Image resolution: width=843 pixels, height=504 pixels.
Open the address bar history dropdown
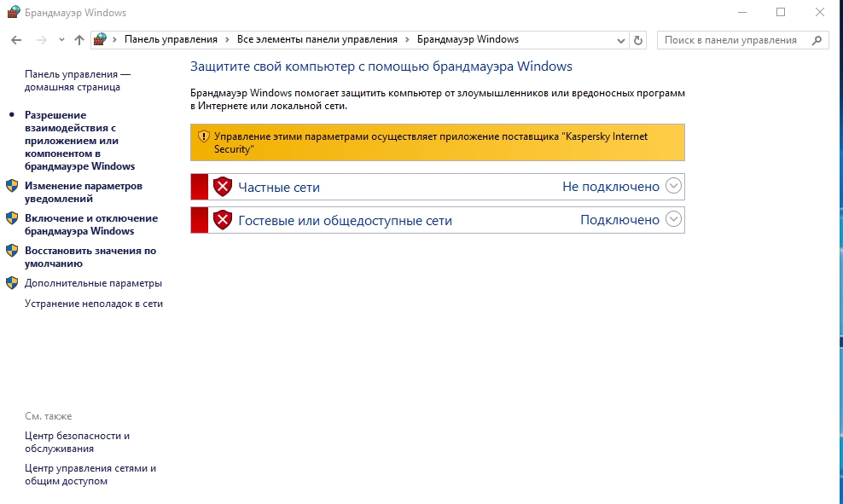point(621,40)
